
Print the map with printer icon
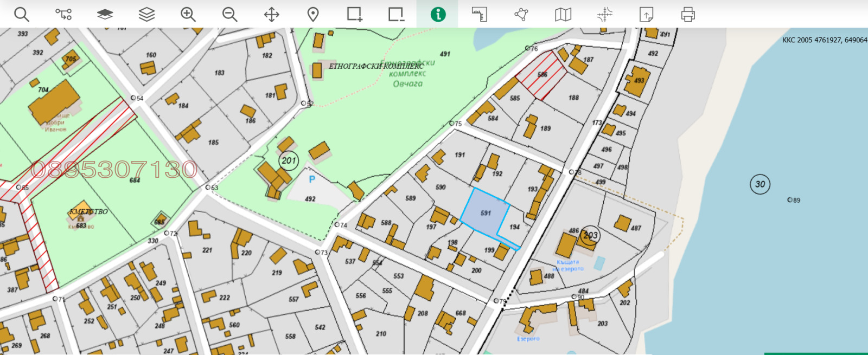point(688,14)
